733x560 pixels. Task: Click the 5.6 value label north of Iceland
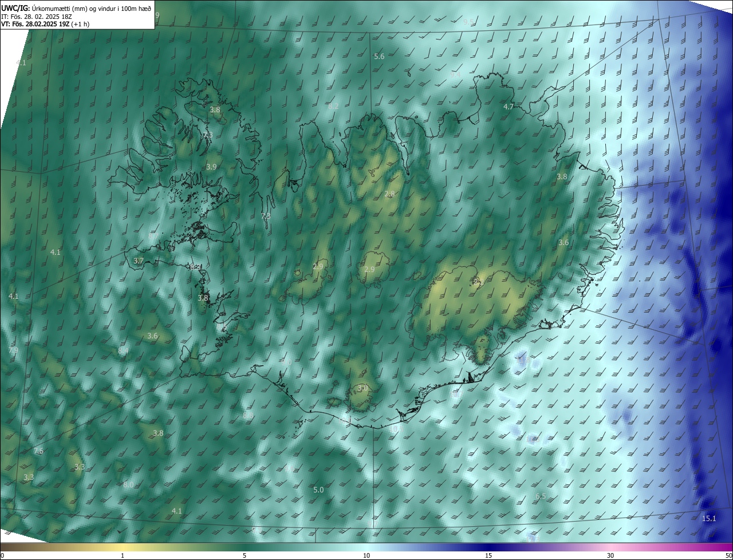pos(379,56)
